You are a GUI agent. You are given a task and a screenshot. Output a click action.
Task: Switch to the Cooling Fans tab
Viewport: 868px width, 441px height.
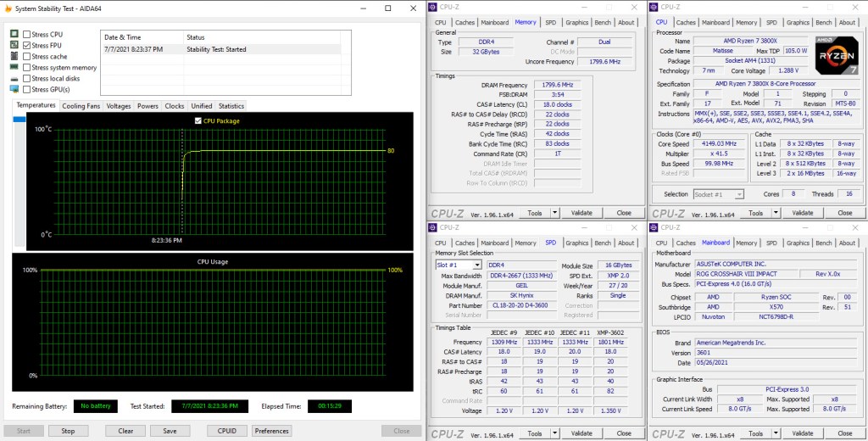(81, 106)
